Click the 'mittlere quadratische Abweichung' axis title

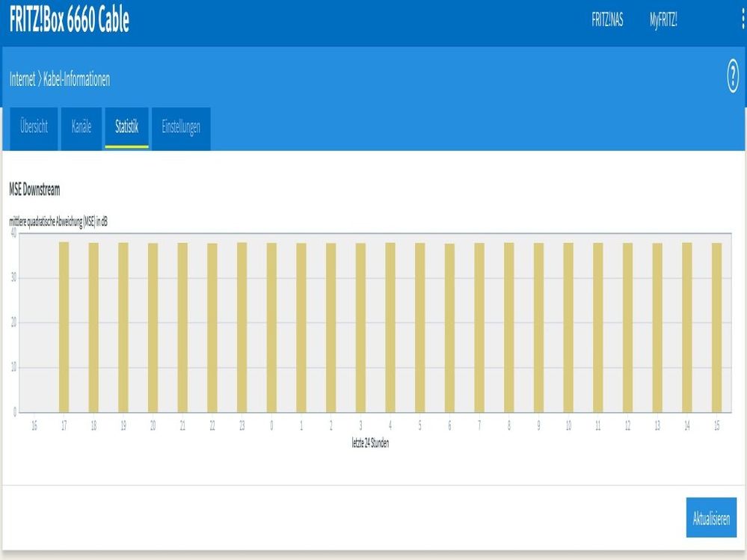tap(58, 222)
